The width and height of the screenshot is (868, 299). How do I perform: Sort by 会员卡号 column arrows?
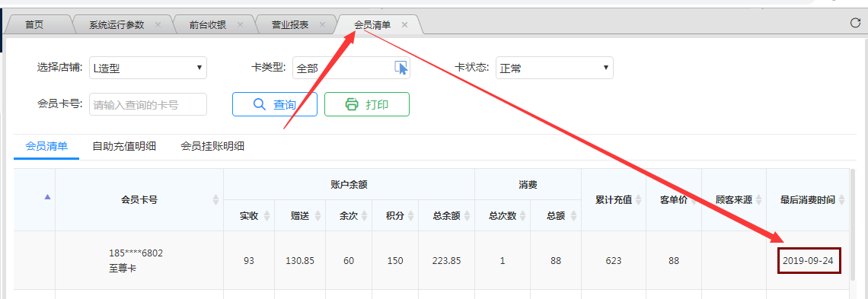tap(216, 200)
